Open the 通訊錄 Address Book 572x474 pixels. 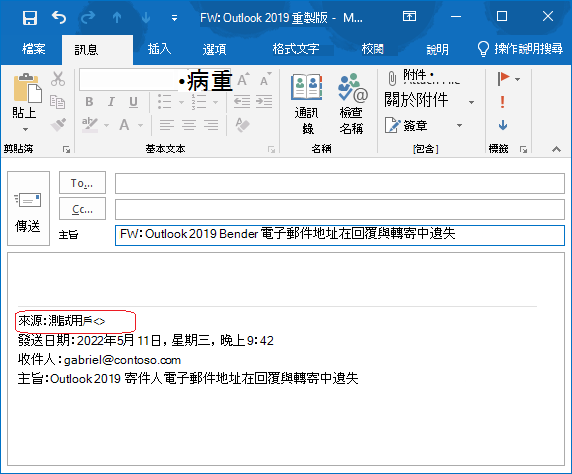[307, 104]
